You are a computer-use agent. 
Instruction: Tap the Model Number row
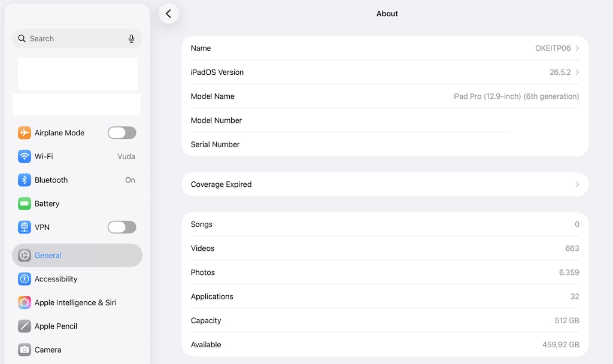click(385, 120)
